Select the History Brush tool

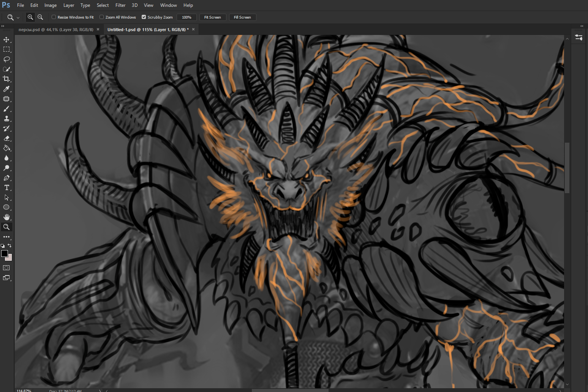6,128
